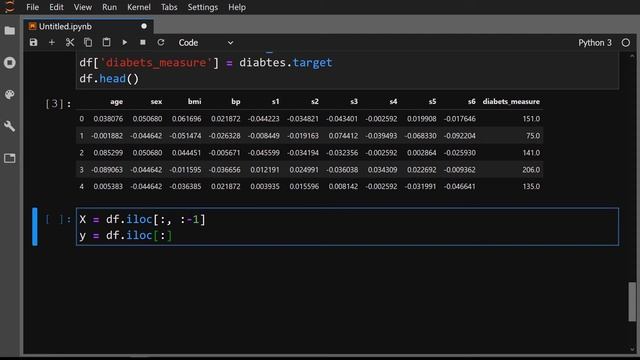The width and height of the screenshot is (640, 360).
Task: Cut selected cell with scissors icon
Action: [x=70, y=42]
